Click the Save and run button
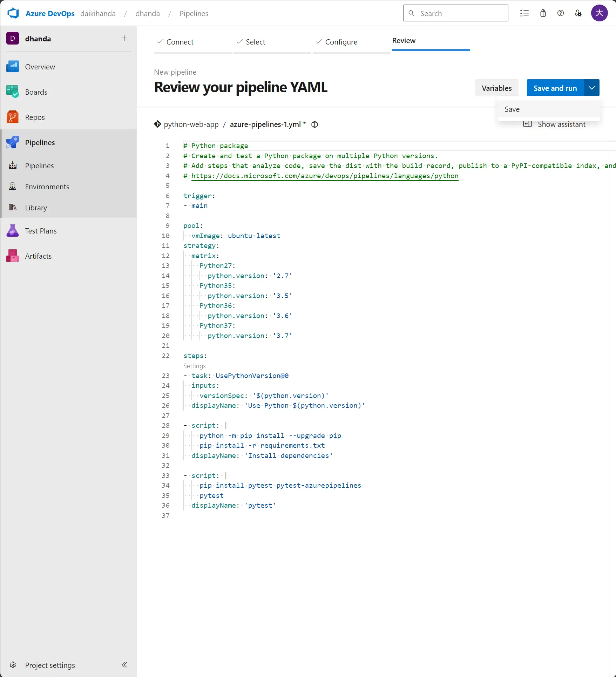This screenshot has width=616, height=677. [x=555, y=88]
